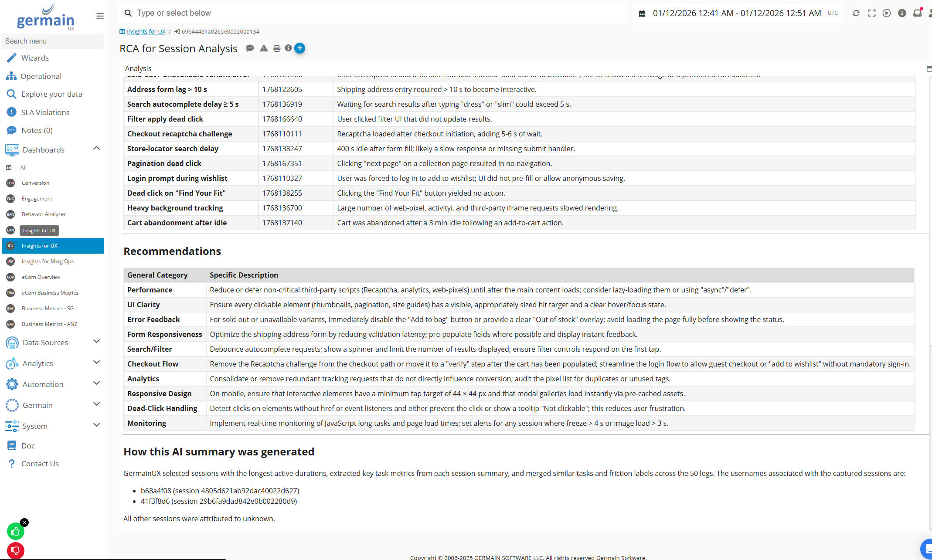Collapse the Dashboards menu section
Viewport: 932px width, 560px height.
[96, 149]
